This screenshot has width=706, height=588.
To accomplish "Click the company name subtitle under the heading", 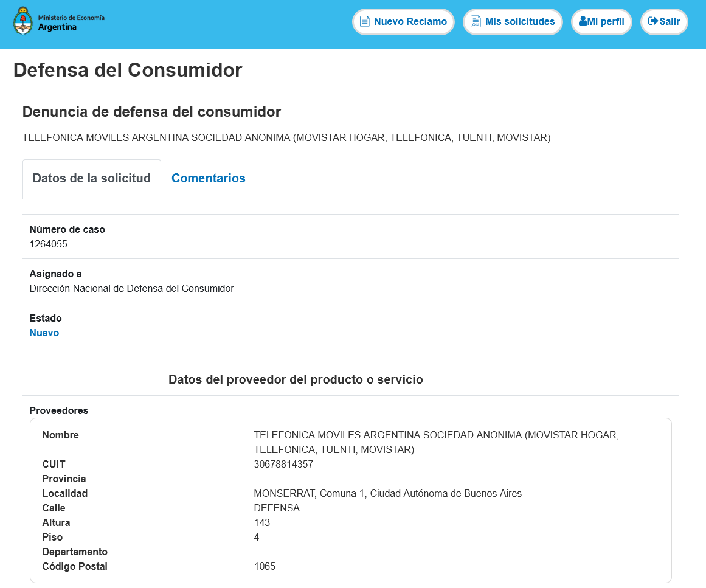I will point(286,138).
